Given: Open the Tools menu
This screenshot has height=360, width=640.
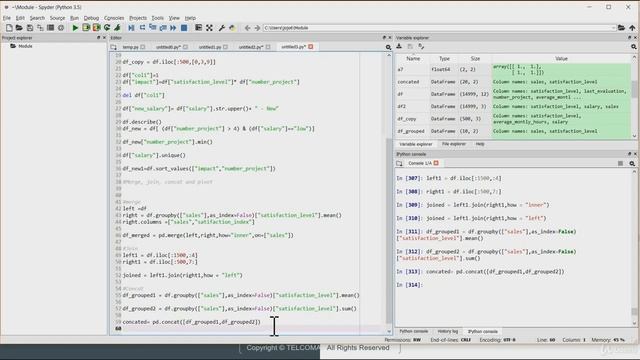Looking at the screenshot, I should (x=158, y=18).
